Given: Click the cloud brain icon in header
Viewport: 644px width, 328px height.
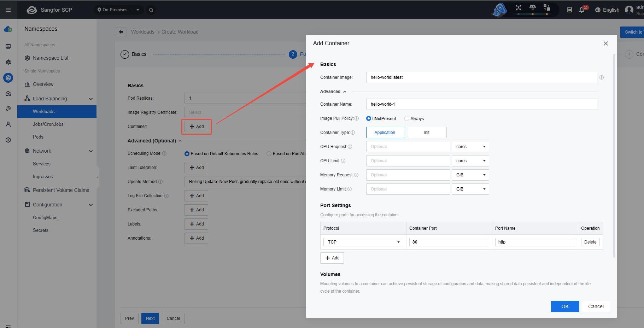Looking at the screenshot, I should pos(533,7).
